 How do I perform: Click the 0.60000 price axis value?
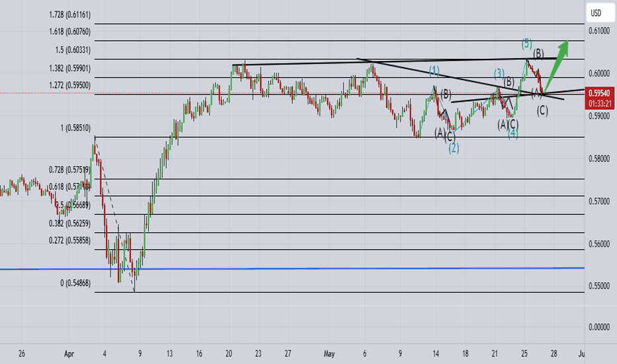click(x=599, y=73)
